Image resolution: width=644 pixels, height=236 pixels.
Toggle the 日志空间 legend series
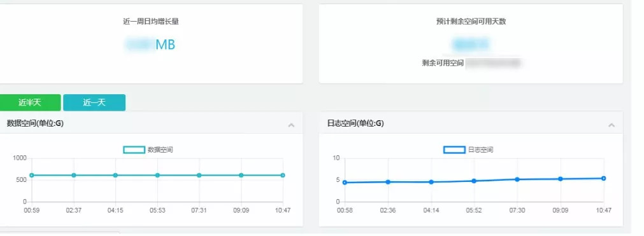point(469,150)
